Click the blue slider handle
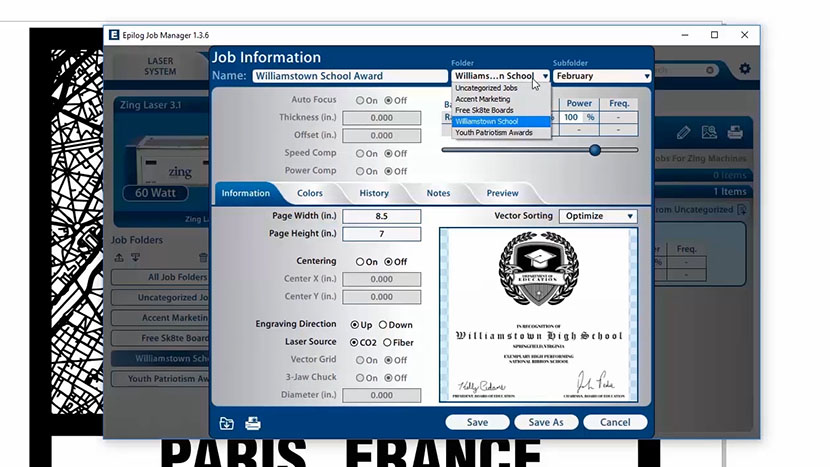 coord(595,150)
